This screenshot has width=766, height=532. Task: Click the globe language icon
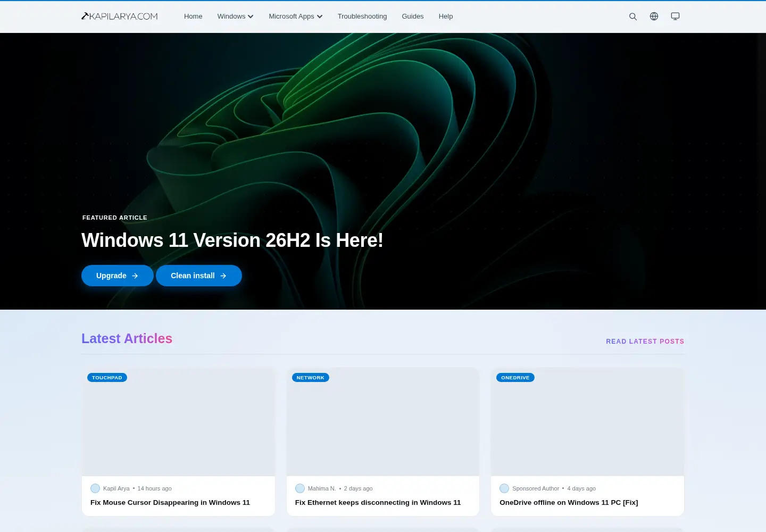click(x=654, y=16)
